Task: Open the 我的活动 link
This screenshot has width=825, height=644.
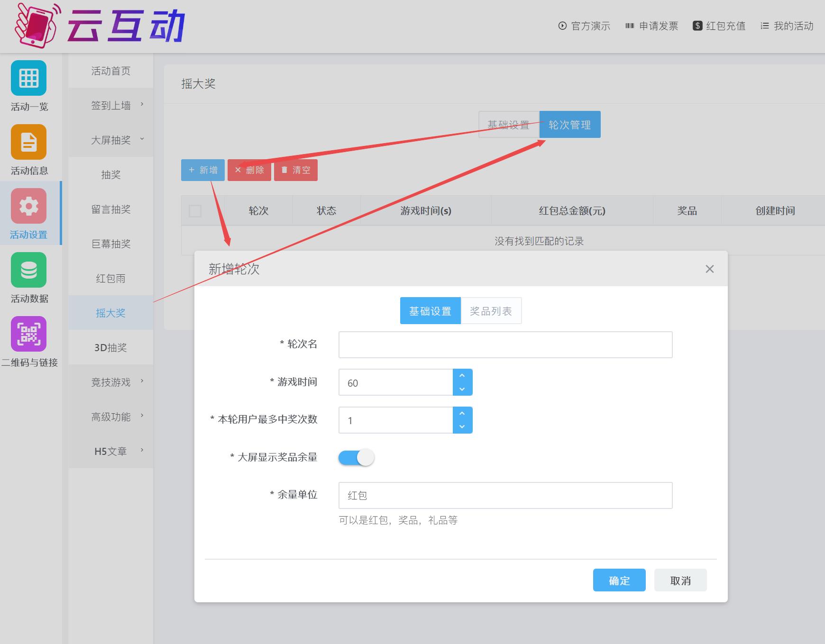Action: (787, 26)
